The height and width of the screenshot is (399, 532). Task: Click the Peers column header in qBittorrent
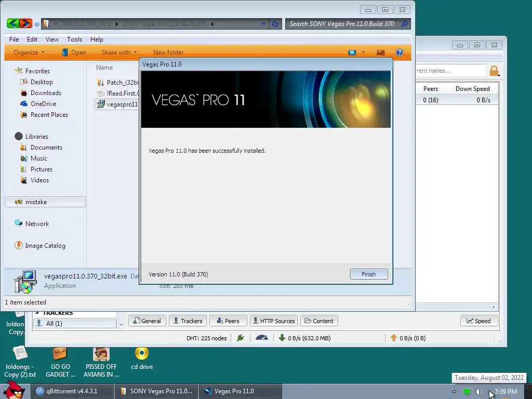[431, 89]
